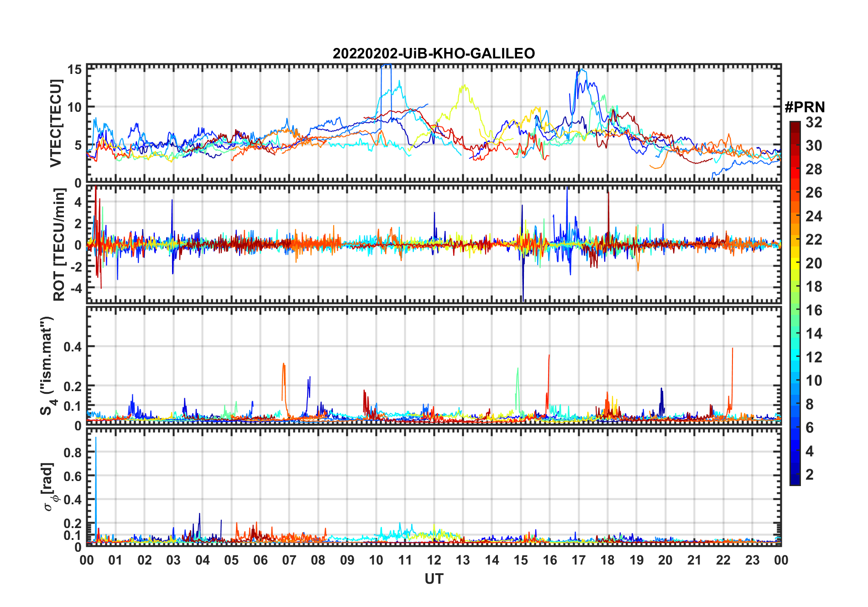Click sigma phi y-axis tick label 0.6
Image resolution: width=868 pixels, height=607 pixels.
pos(73,476)
